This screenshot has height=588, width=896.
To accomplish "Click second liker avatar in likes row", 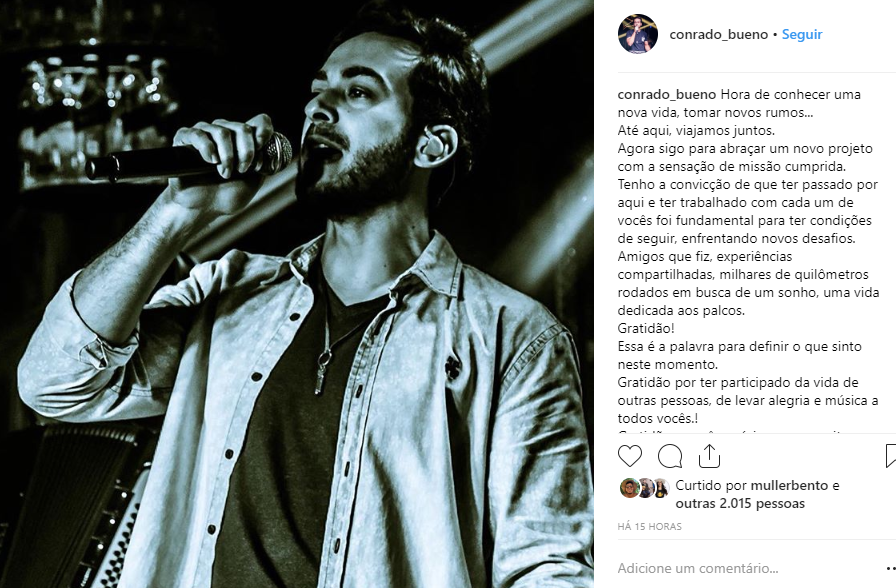I will coord(646,487).
